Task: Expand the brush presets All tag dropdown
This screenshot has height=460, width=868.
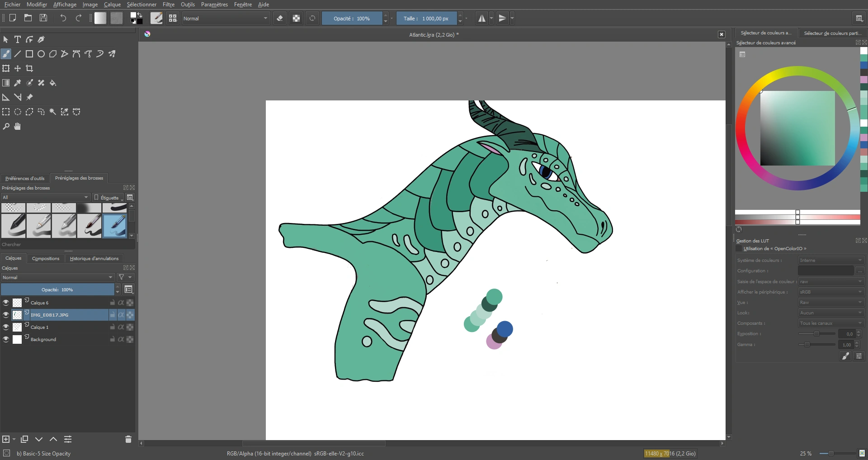Action: point(45,197)
